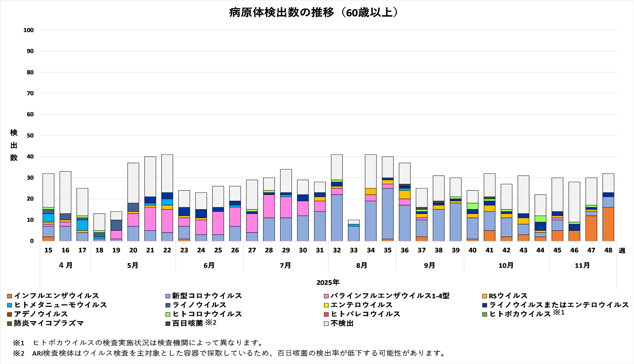Click the orange segment of week 48 bar
Screen dimensions: 634x364
point(608,224)
